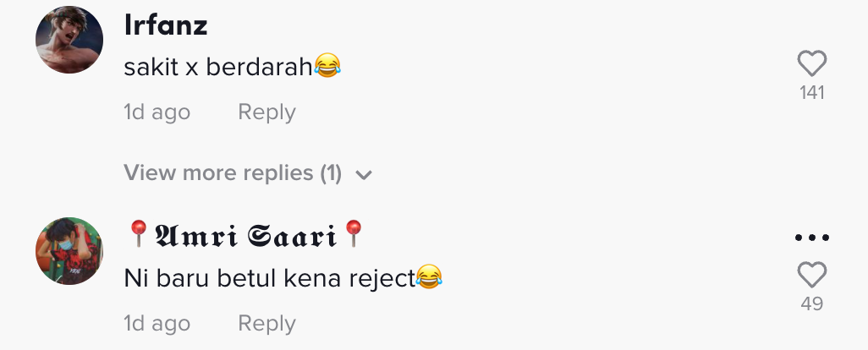
Task: Click the laughing emoji after "sakit x berdarah"
Action: click(x=327, y=66)
